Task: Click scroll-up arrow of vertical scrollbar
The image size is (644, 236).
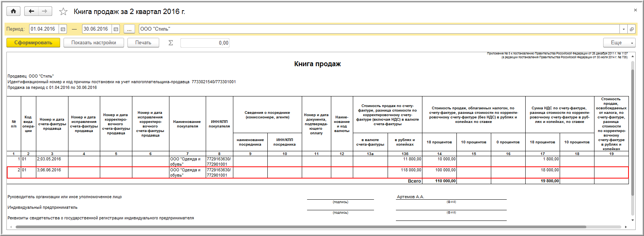Action: [632, 56]
